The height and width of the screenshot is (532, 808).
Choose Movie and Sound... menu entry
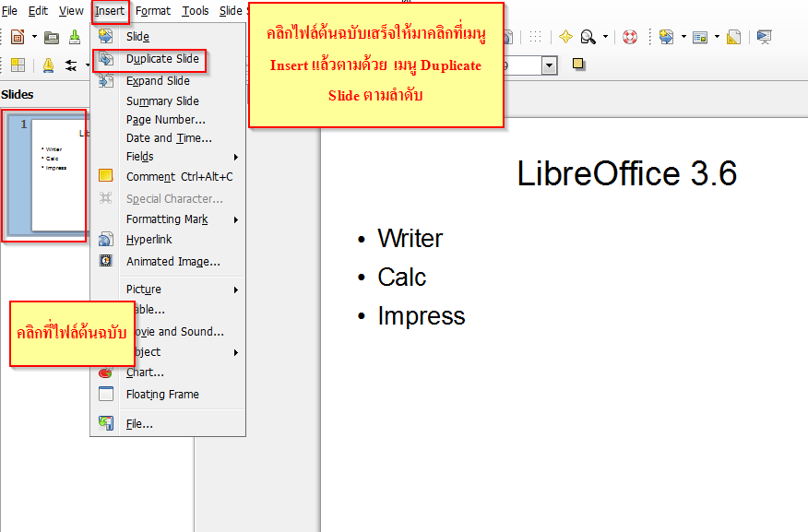pos(181,332)
